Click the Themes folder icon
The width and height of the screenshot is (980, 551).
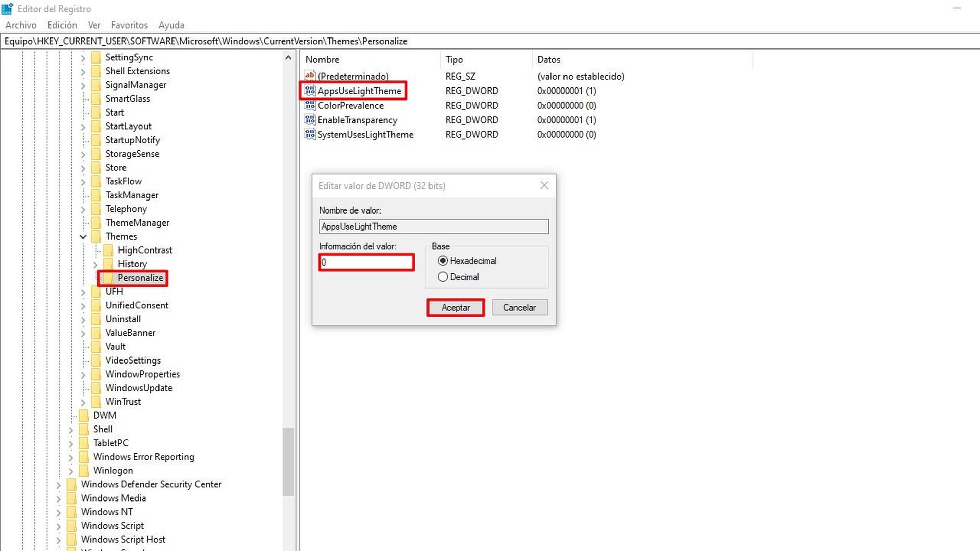pos(96,236)
